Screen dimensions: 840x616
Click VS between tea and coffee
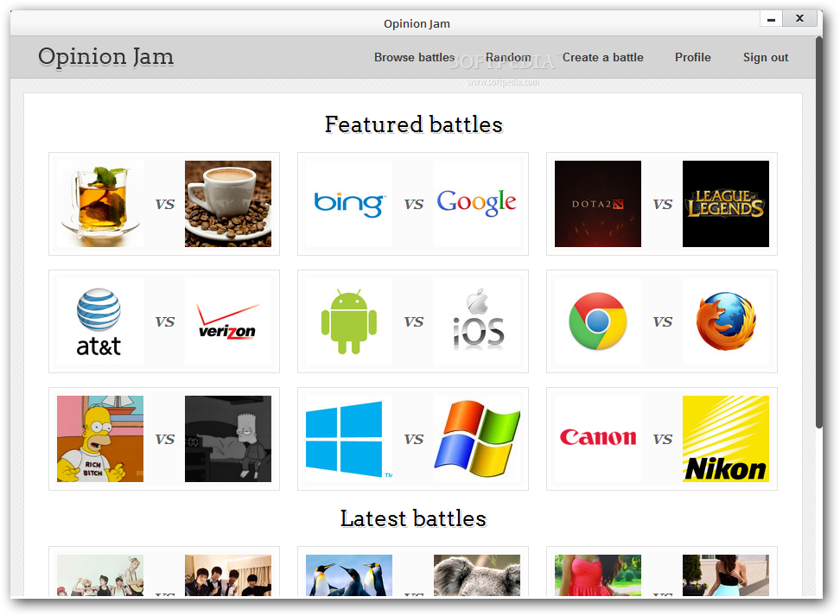[x=164, y=204]
